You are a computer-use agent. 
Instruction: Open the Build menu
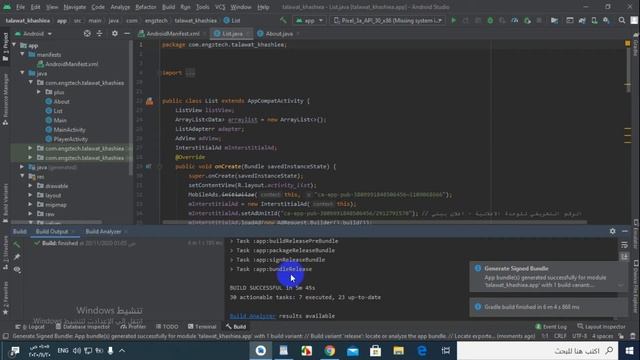[x=168, y=7]
